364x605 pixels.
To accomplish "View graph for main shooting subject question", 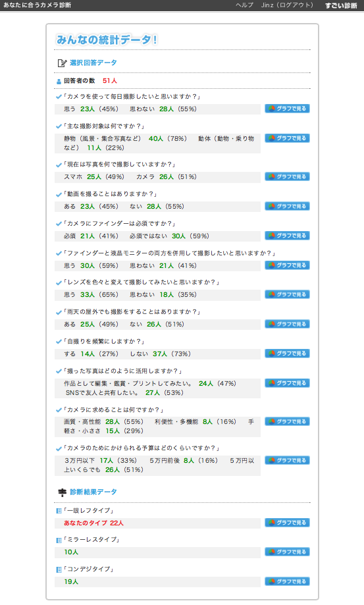I will pos(287,138).
